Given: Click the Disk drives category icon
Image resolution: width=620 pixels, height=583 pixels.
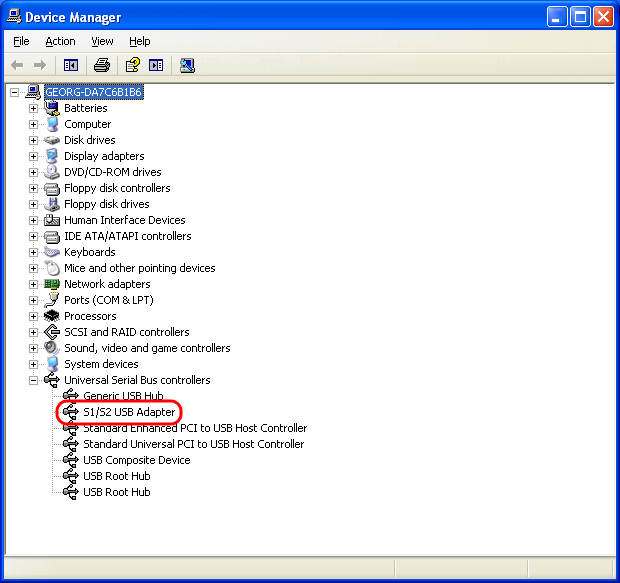Looking at the screenshot, I should [52, 140].
